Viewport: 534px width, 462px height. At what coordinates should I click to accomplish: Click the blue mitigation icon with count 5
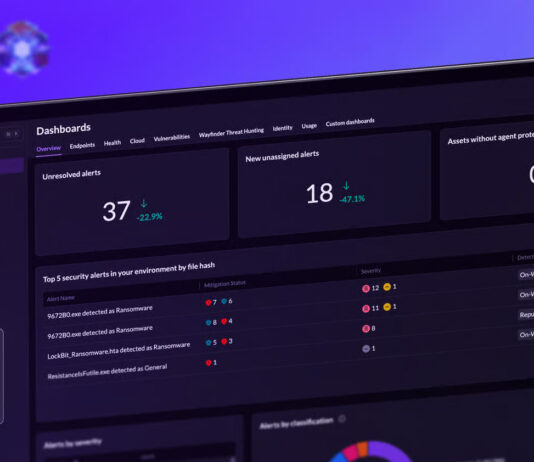208,343
